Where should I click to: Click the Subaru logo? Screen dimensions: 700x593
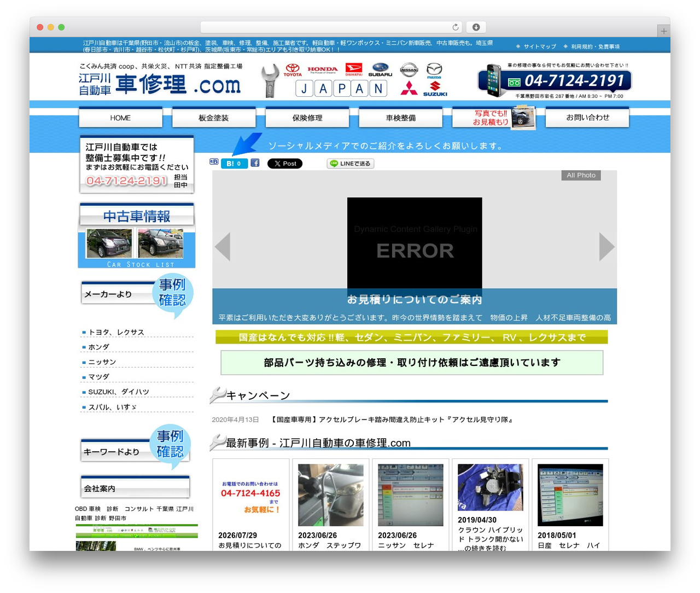pyautogui.click(x=380, y=70)
